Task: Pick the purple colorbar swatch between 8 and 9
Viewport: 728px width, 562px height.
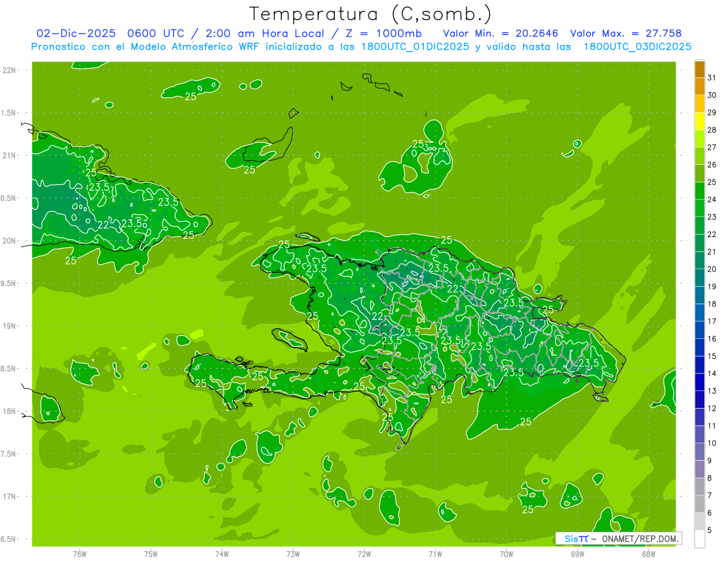Action: (699, 469)
